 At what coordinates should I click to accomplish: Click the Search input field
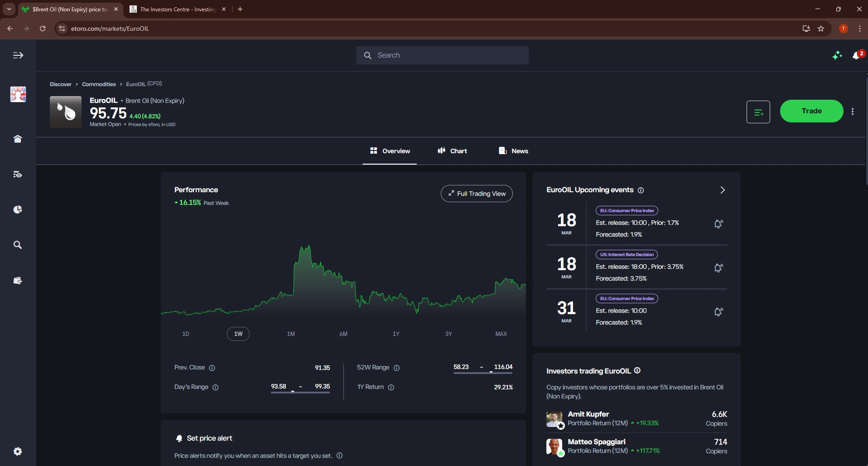[x=443, y=55]
